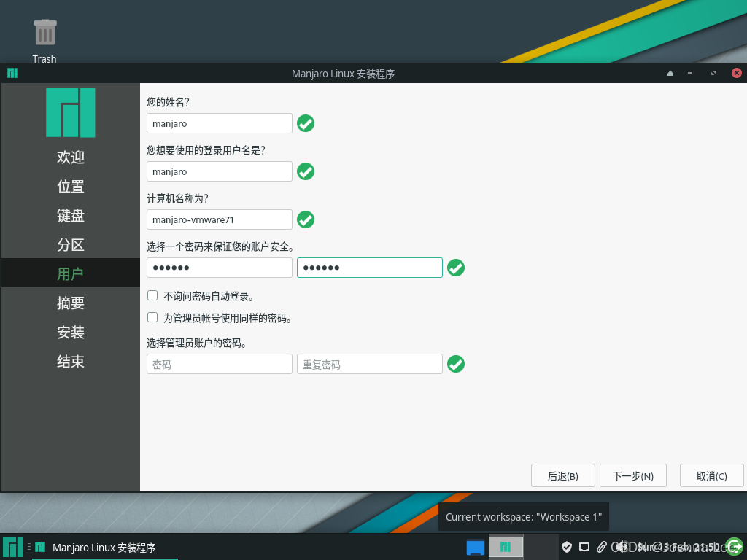Click Manjaro Linux 安装程序 taskbar entry
747x560 pixels.
coord(104,547)
